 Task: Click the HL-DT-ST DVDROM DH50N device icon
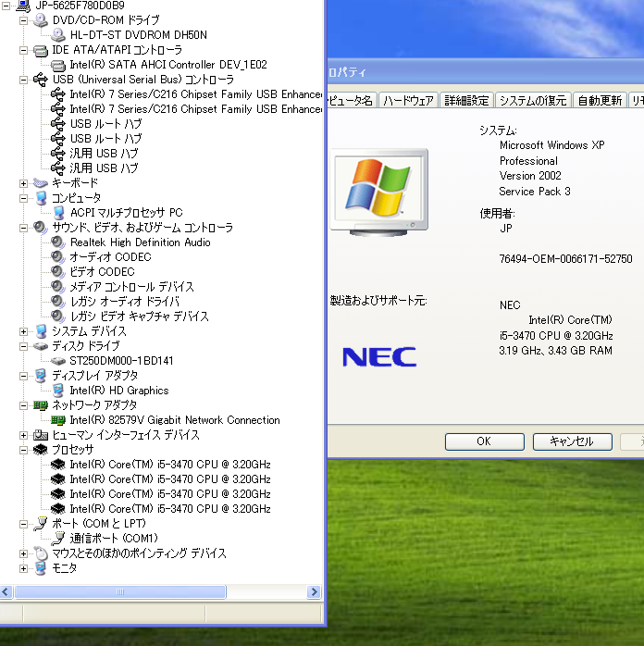58,35
